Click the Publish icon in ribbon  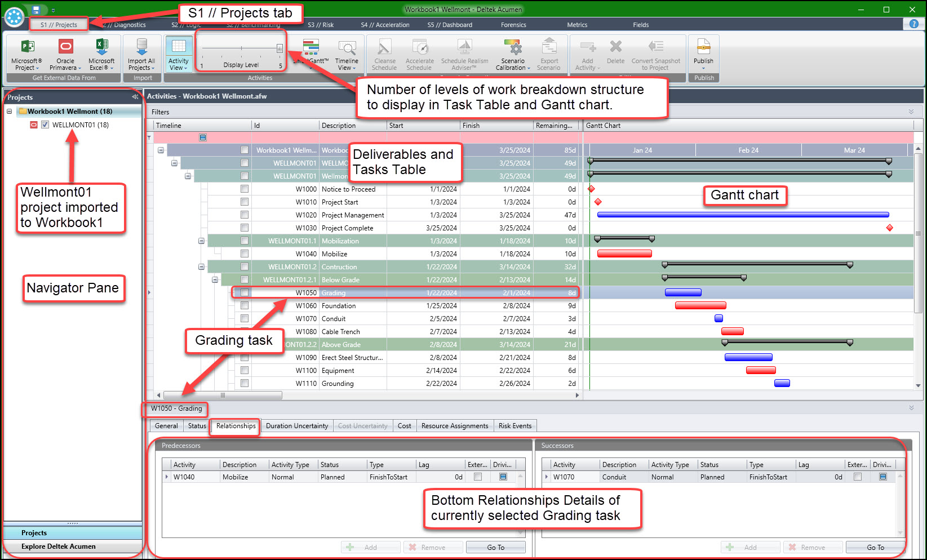tap(703, 48)
